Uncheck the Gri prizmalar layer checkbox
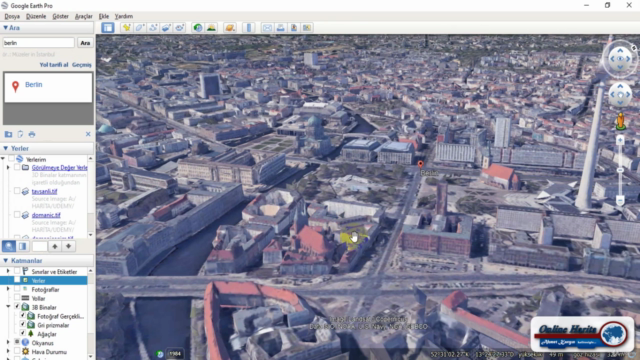This screenshot has height=360, width=640. click(23, 324)
